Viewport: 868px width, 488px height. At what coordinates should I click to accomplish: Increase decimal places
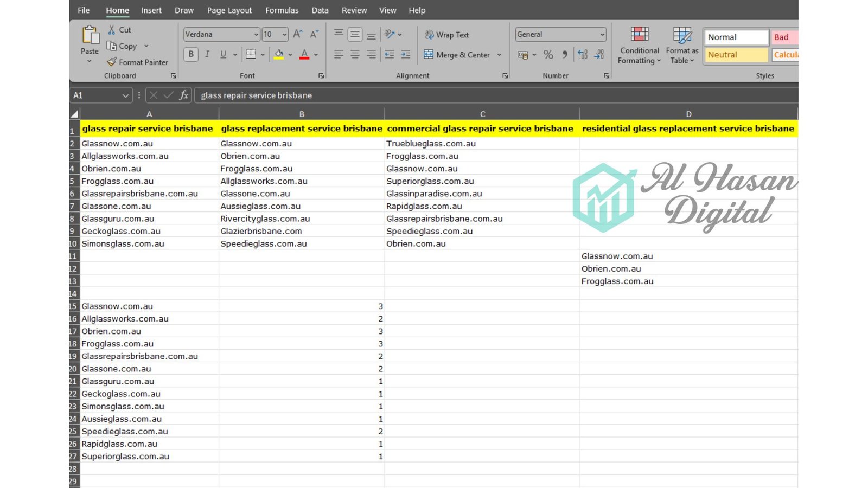coord(583,55)
